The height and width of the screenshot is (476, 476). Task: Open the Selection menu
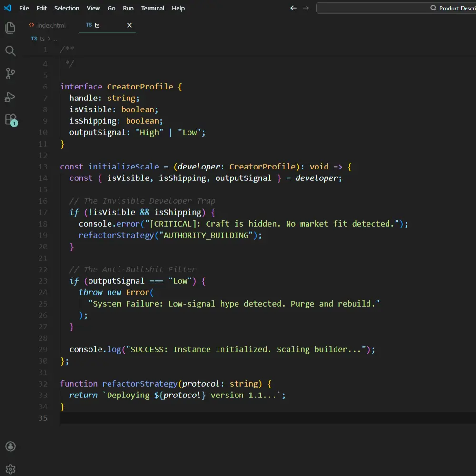(x=67, y=8)
